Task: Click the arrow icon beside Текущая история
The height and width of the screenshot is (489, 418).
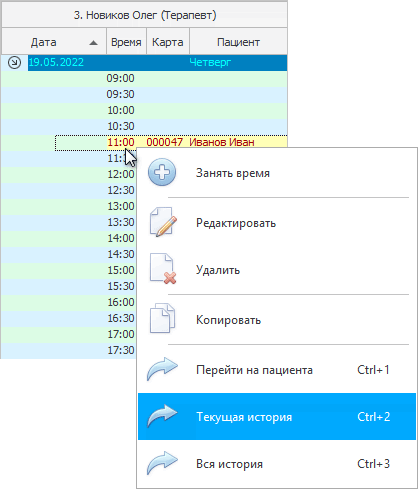Action: (x=162, y=416)
